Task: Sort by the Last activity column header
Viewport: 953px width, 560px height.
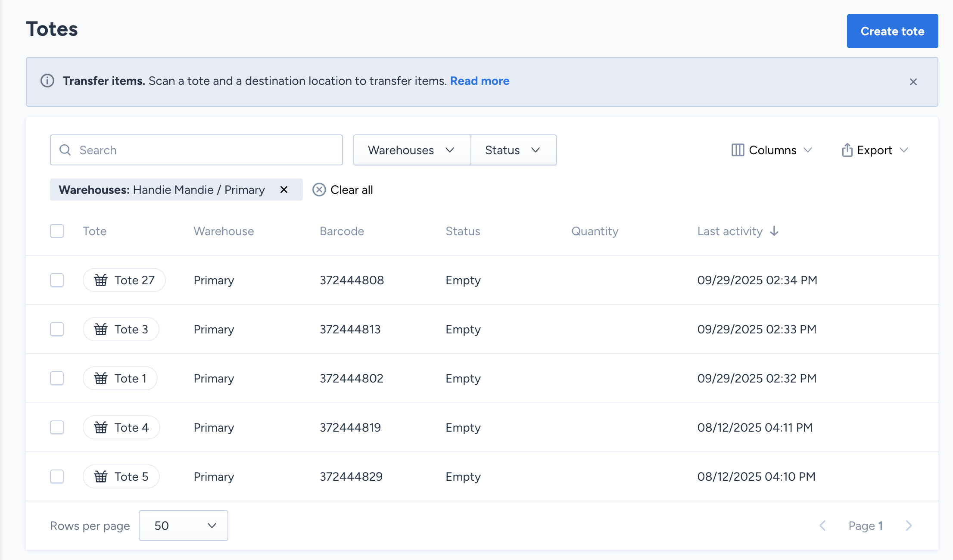Action: click(x=730, y=231)
